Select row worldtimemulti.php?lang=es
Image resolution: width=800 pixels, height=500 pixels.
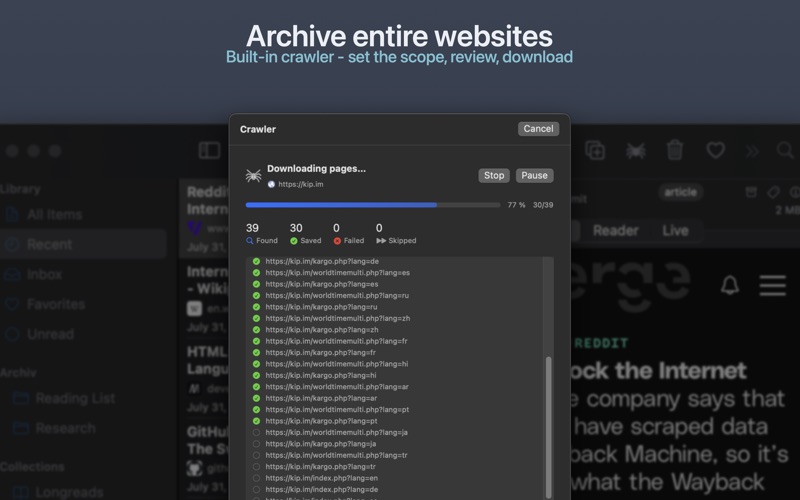(394, 272)
